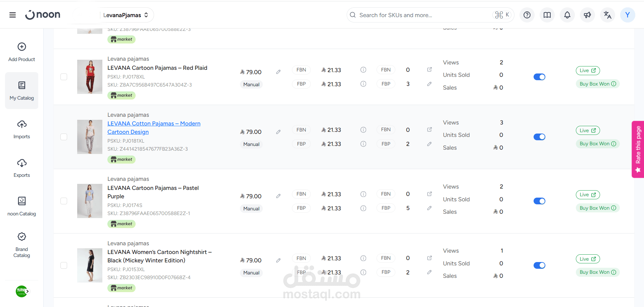Open Live link for Pastel Purple pajamas

coord(588,195)
